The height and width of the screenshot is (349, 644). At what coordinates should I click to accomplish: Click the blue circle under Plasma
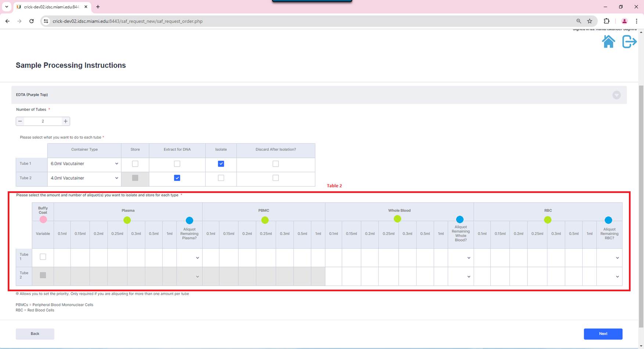[189, 220]
